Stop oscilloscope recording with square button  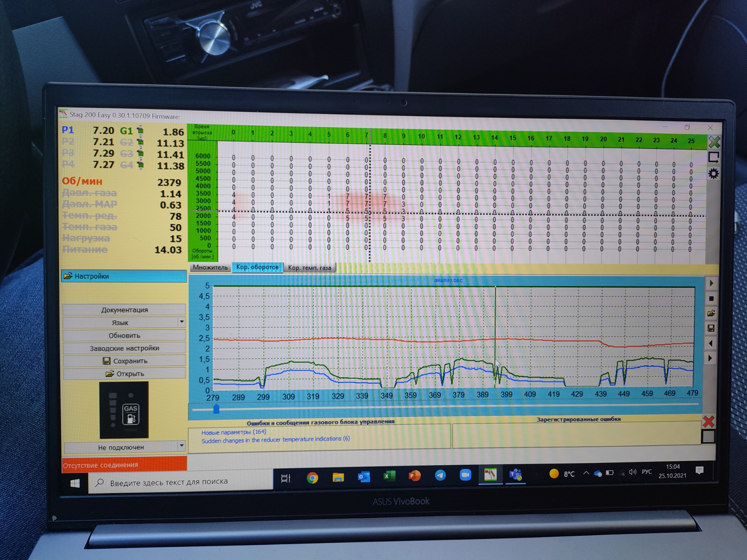(x=711, y=299)
